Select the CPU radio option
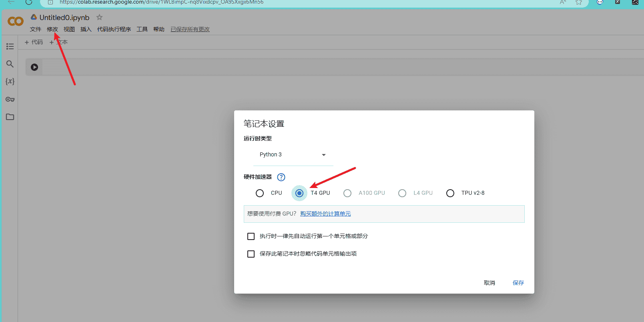The width and height of the screenshot is (644, 322). [x=260, y=193]
